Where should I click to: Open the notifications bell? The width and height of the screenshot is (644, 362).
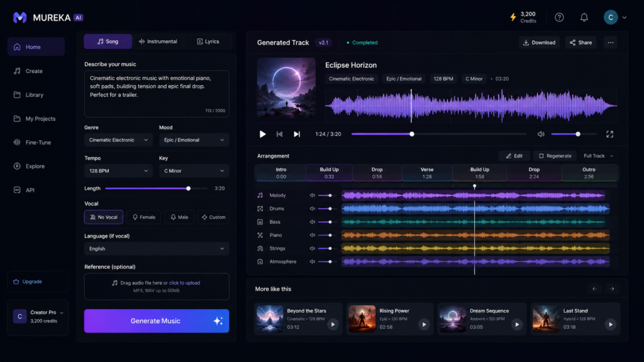(x=584, y=17)
